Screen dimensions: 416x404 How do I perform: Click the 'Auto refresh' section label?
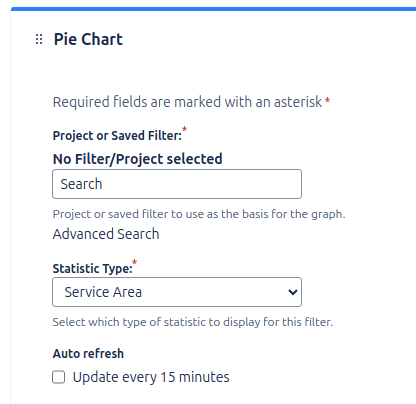coord(88,354)
